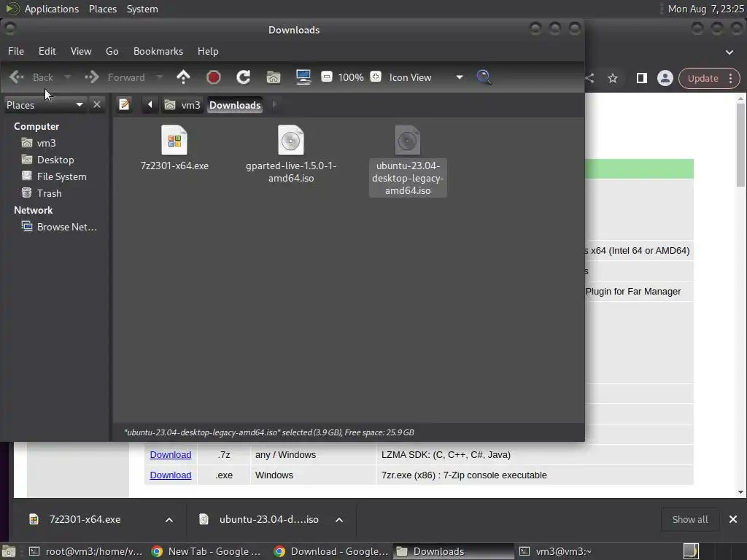Open the View menu
747x560 pixels.
point(81,51)
